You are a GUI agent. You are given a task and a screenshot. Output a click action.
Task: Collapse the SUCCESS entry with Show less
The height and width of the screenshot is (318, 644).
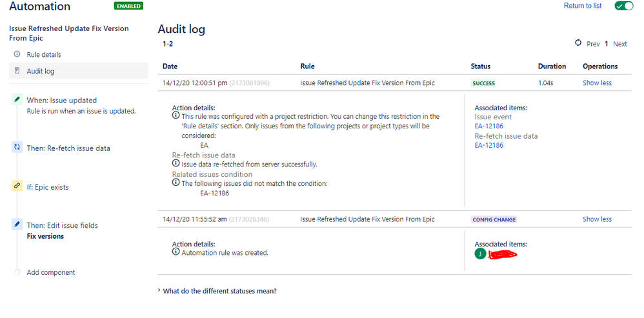point(597,83)
